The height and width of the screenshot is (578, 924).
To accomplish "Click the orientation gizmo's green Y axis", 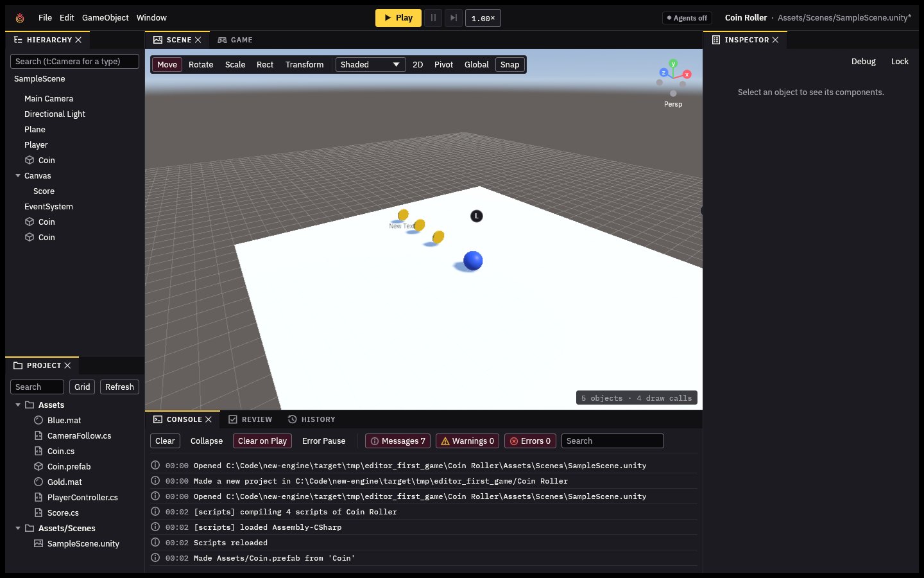I will (673, 64).
